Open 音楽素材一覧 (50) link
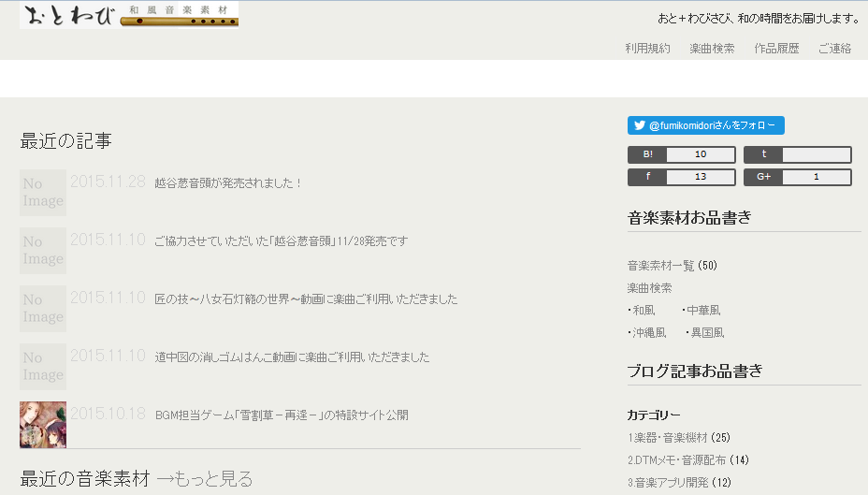The image size is (868, 495). coord(672,266)
